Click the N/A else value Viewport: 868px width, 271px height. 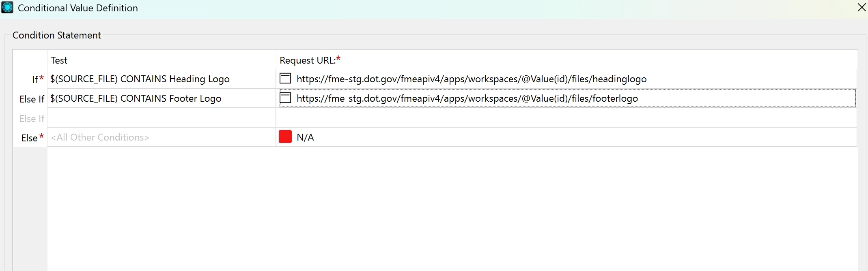pyautogui.click(x=305, y=137)
